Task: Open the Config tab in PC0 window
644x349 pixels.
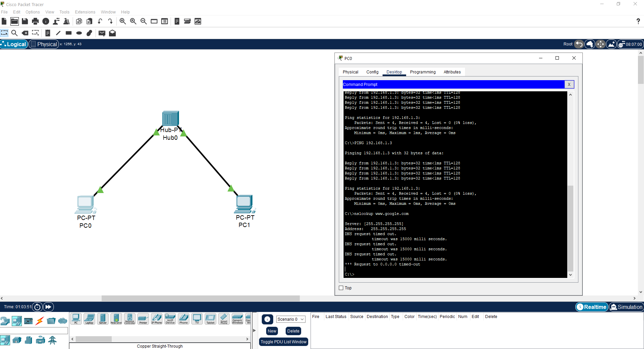Action: coord(372,72)
